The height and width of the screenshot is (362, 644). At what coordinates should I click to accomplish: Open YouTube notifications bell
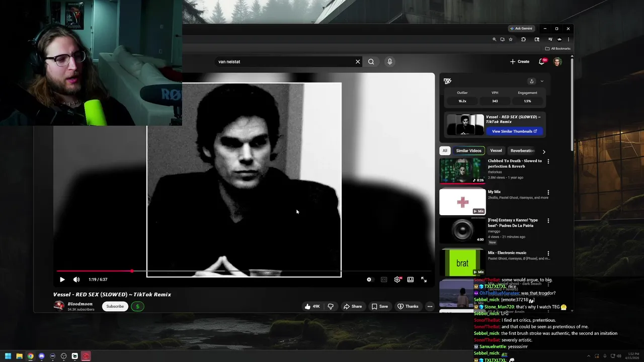tap(542, 61)
